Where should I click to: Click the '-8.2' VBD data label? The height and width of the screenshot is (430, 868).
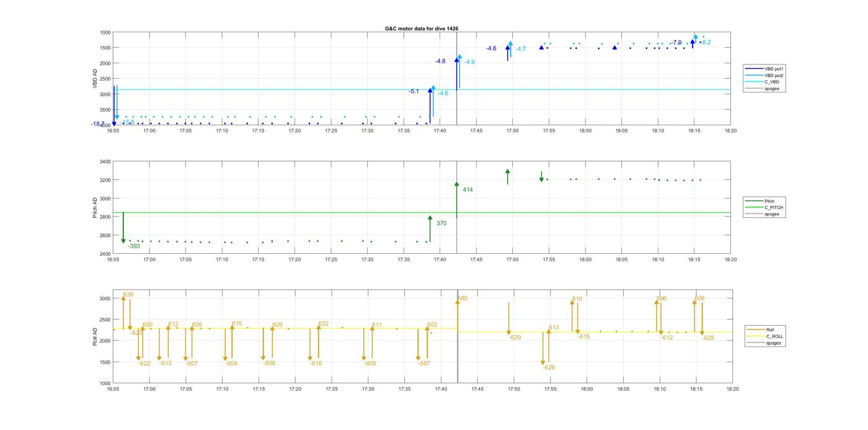706,42
